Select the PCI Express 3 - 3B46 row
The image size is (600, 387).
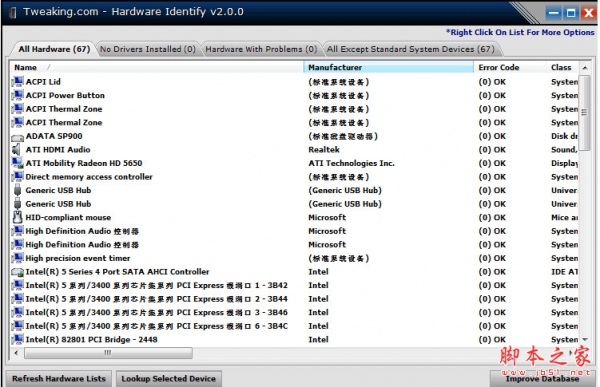click(x=294, y=312)
